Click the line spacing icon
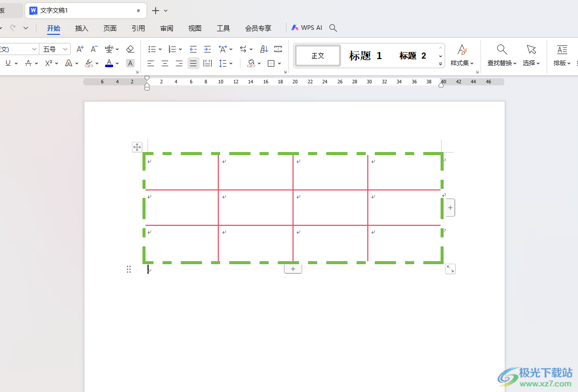 coord(223,63)
